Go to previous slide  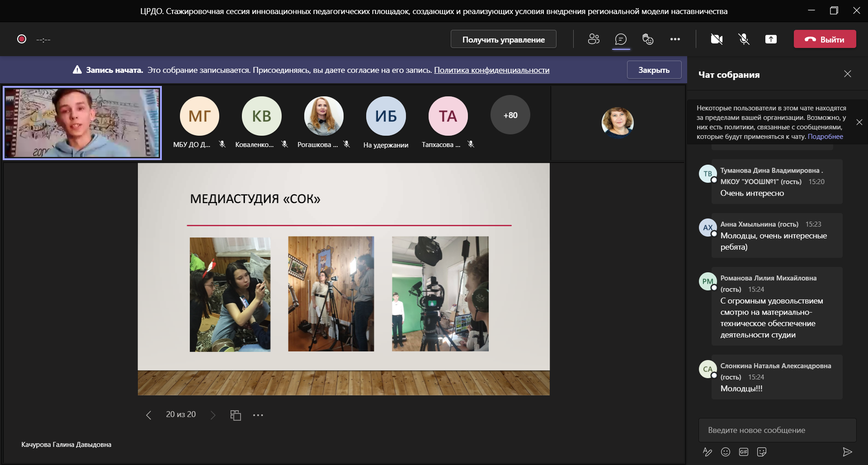pos(148,415)
